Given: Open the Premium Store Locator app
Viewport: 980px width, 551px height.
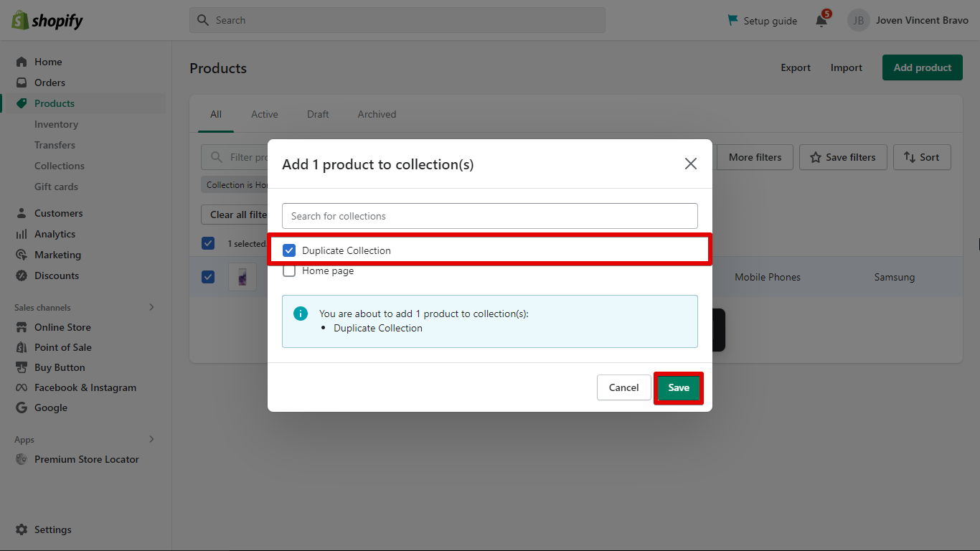Looking at the screenshot, I should coord(87,459).
